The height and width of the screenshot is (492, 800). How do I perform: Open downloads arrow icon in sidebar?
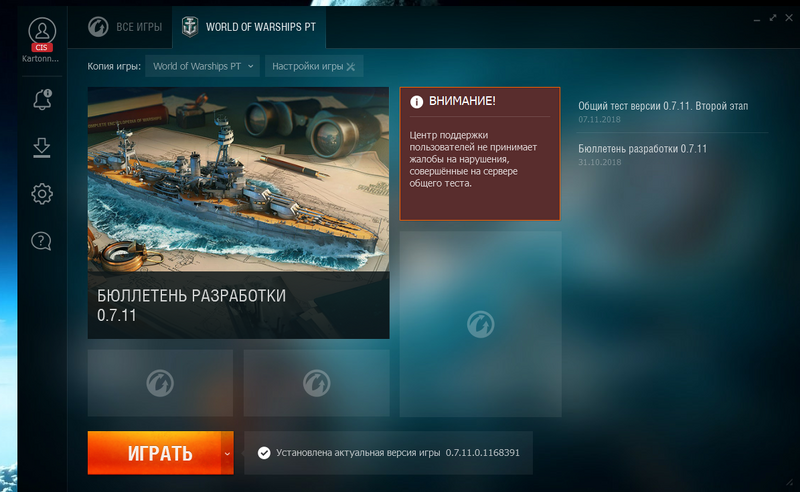tap(42, 147)
